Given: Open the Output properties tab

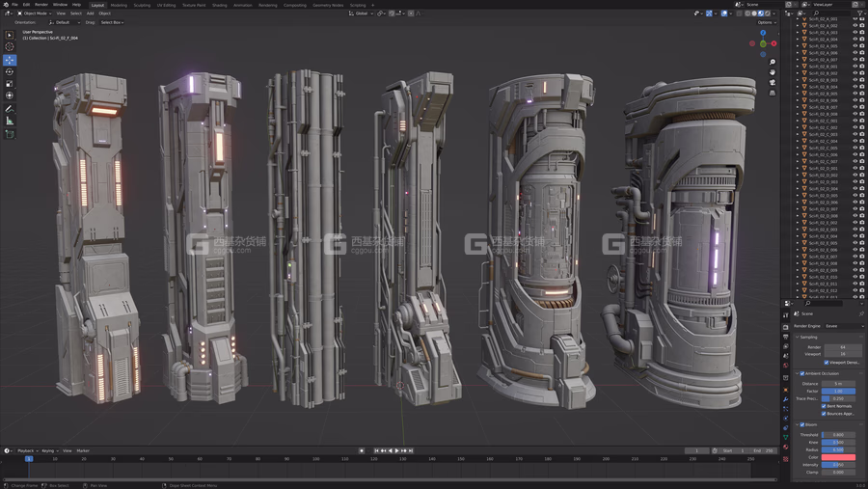Looking at the screenshot, I should [785, 337].
